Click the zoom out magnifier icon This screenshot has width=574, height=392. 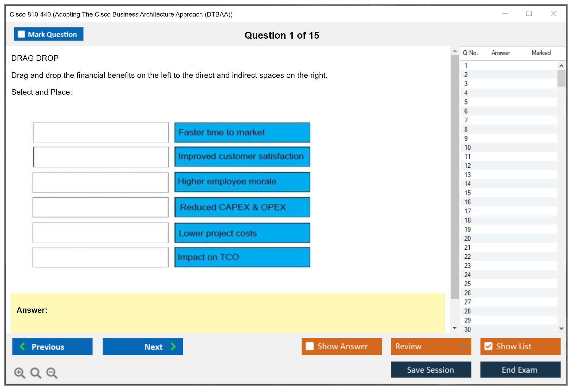(x=52, y=373)
